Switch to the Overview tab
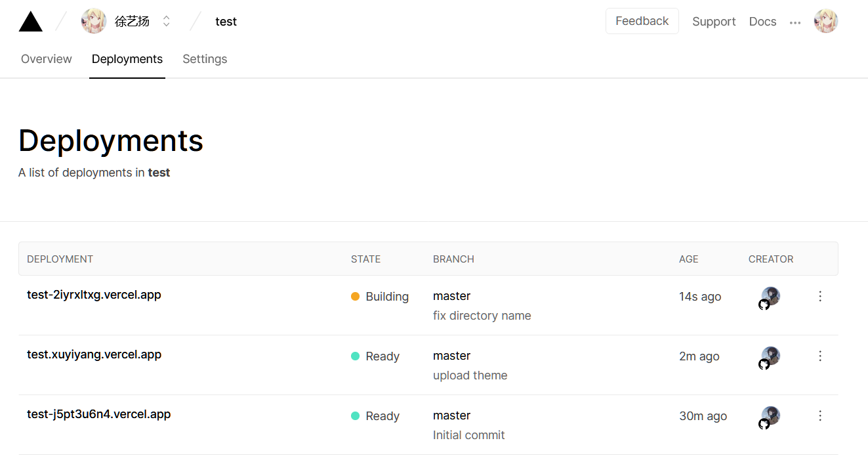This screenshot has height=468, width=868. pyautogui.click(x=47, y=59)
